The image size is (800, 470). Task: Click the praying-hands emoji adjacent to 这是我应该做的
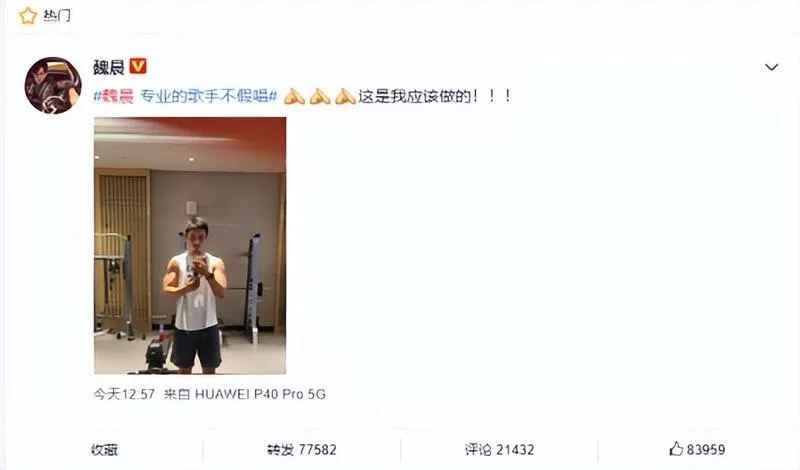345,96
